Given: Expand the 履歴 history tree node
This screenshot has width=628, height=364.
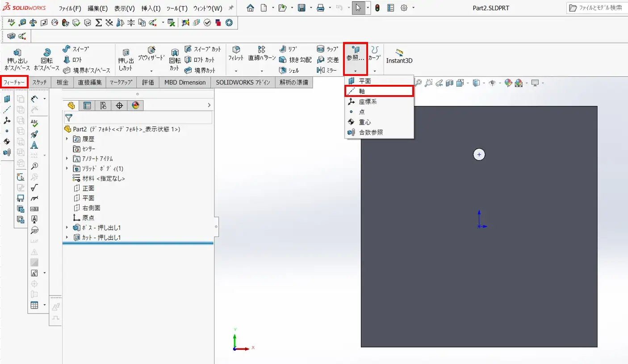Looking at the screenshot, I should tap(67, 139).
